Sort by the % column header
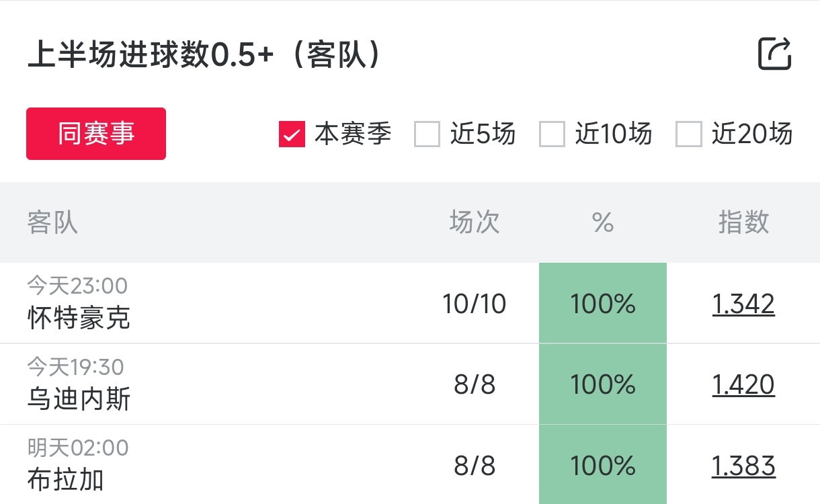820x504 pixels. (603, 222)
